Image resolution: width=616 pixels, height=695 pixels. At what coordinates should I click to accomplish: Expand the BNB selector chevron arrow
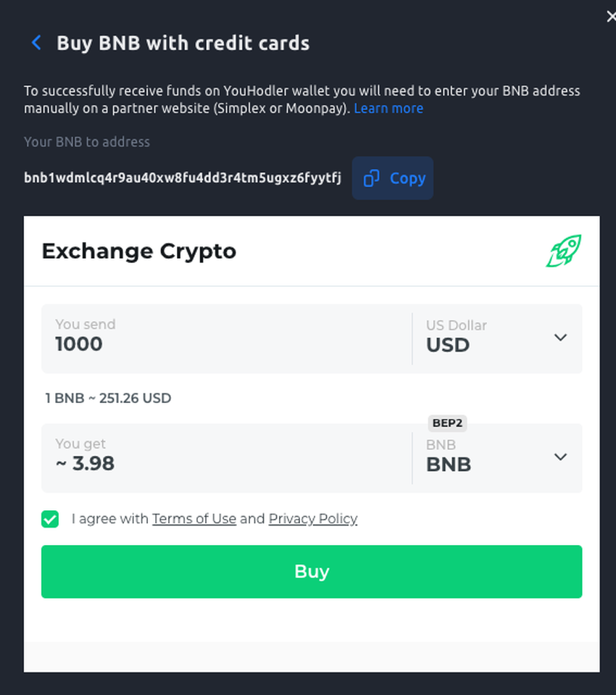pos(561,457)
